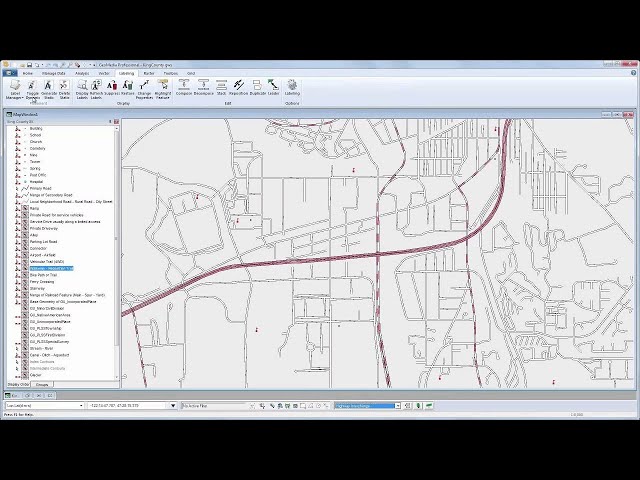The width and height of the screenshot is (640, 480).
Task: Open the Highlight Feature tool
Action: point(163,89)
